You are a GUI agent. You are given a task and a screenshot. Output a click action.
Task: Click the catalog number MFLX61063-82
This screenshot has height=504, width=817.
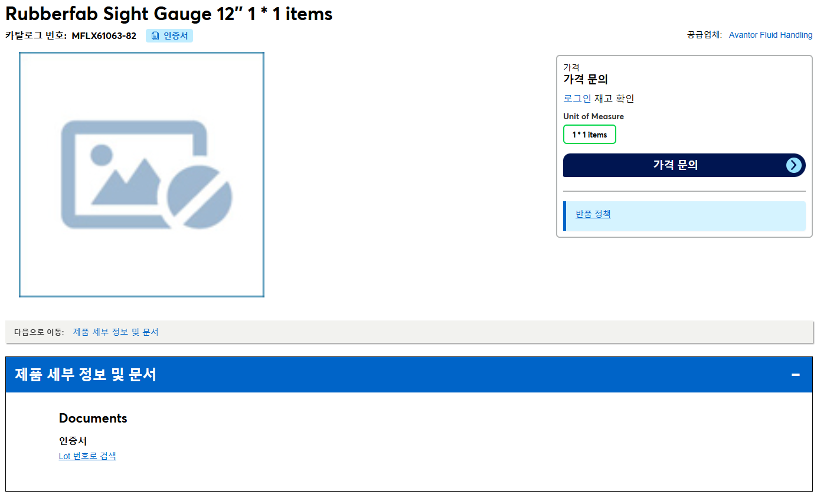tap(104, 36)
